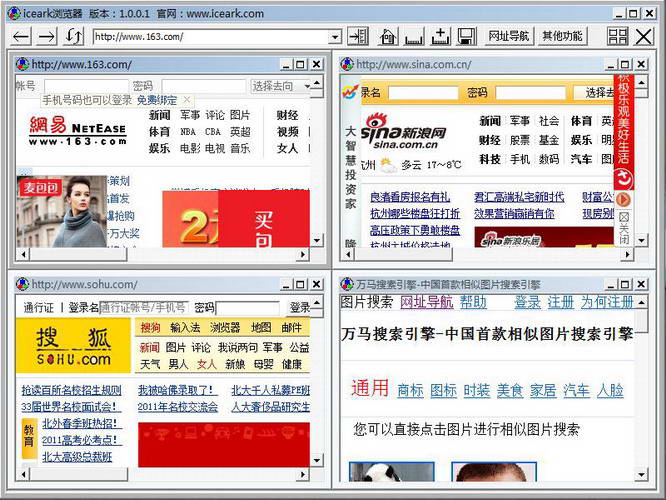The image size is (666, 500).
Task: Click the Sina 新浪网 logo
Action: pyautogui.click(x=403, y=132)
